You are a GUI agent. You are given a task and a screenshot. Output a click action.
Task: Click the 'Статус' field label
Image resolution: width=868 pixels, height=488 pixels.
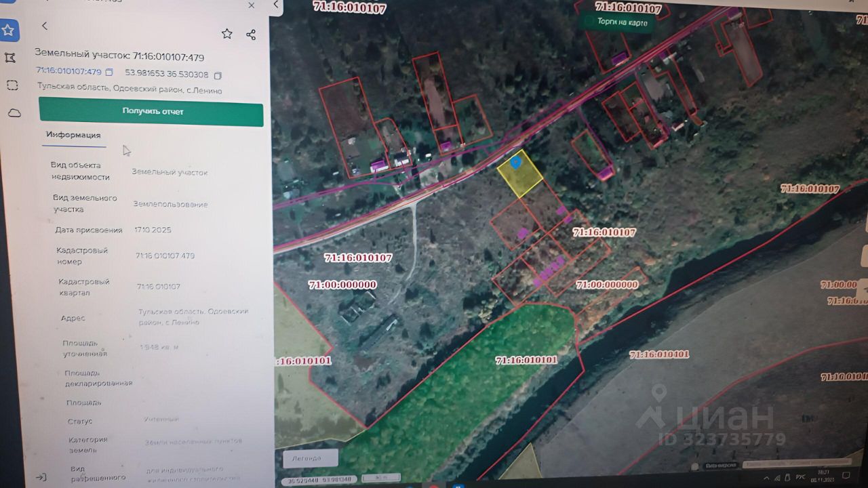[80, 421]
